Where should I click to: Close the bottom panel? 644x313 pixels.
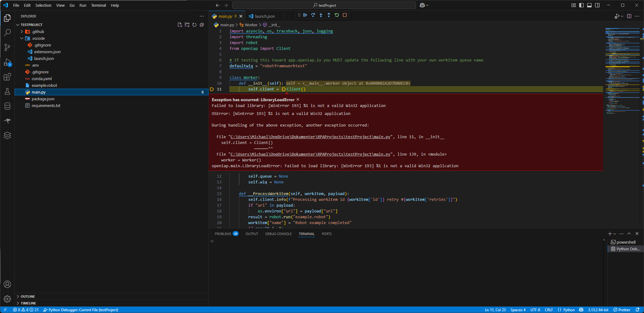pyautogui.click(x=637, y=234)
